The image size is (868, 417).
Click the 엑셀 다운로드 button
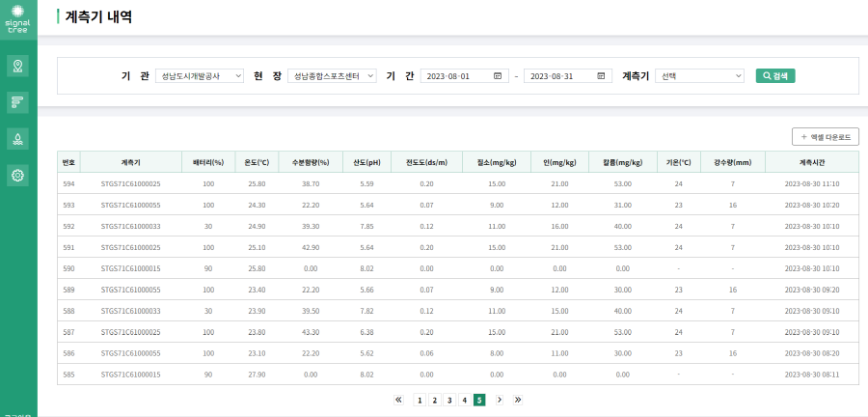click(825, 137)
